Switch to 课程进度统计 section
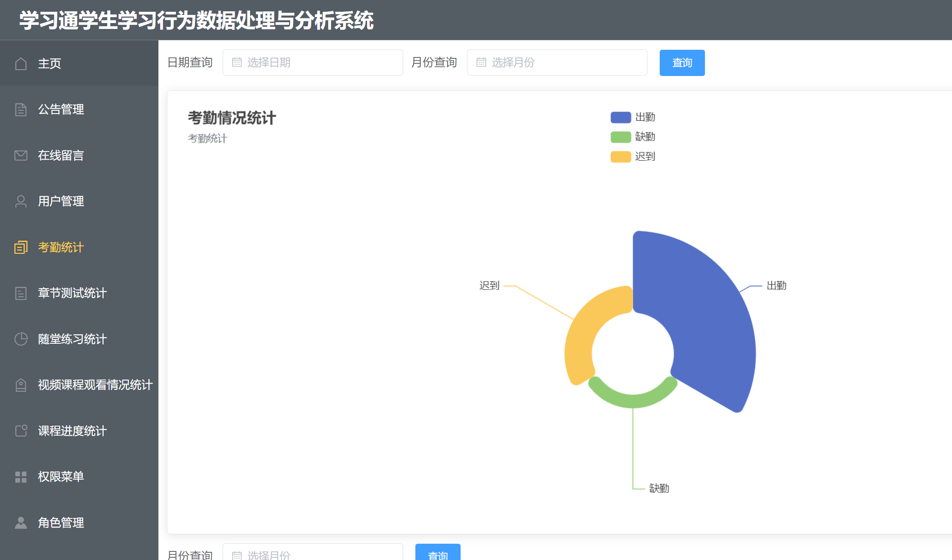Viewport: 952px width, 560px height. (71, 431)
